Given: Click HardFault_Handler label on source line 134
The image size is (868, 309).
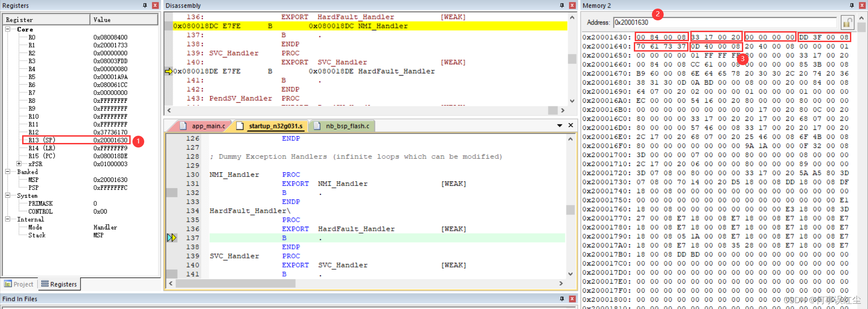Looking at the screenshot, I should tap(250, 211).
